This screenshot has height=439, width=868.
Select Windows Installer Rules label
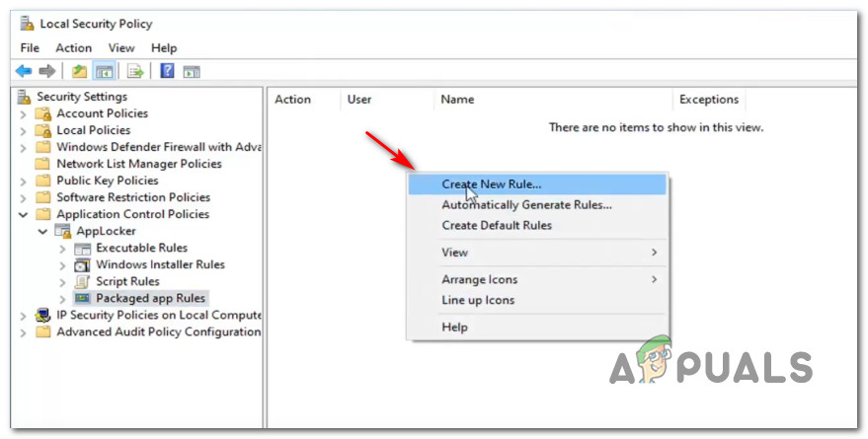click(160, 264)
